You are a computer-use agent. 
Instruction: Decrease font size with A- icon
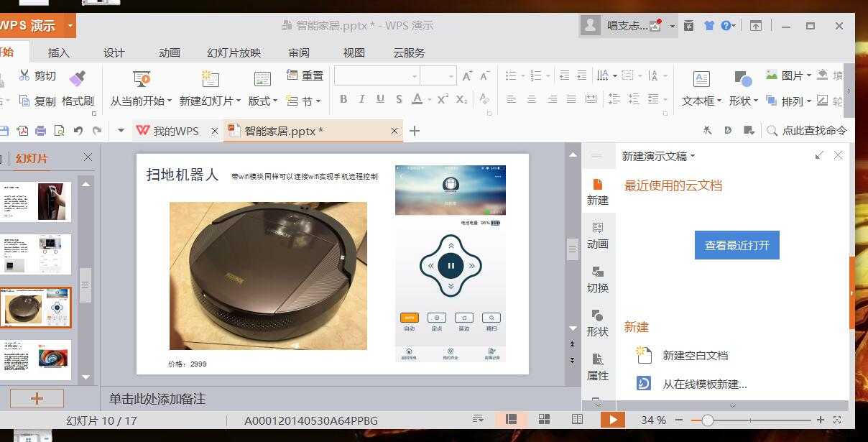(485, 75)
